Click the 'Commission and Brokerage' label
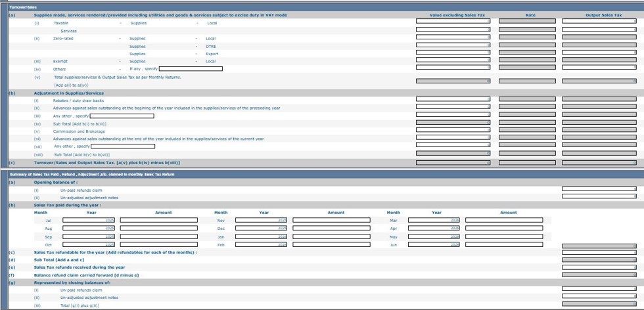The image size is (644, 310). (x=79, y=131)
